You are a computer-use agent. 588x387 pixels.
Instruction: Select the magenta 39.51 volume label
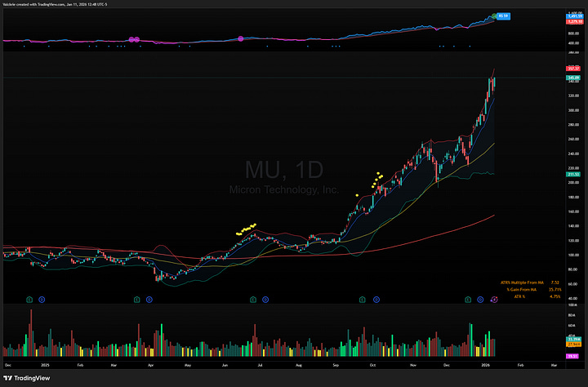572,356
